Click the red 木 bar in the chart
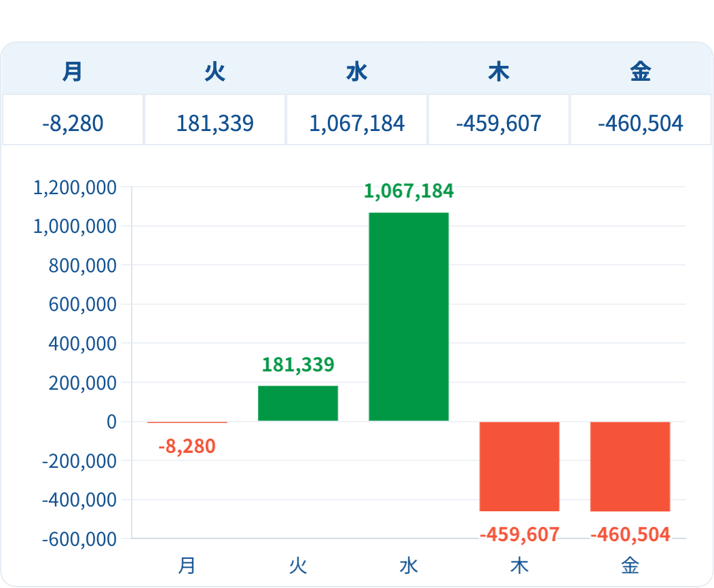The image size is (714, 588). coord(519,467)
